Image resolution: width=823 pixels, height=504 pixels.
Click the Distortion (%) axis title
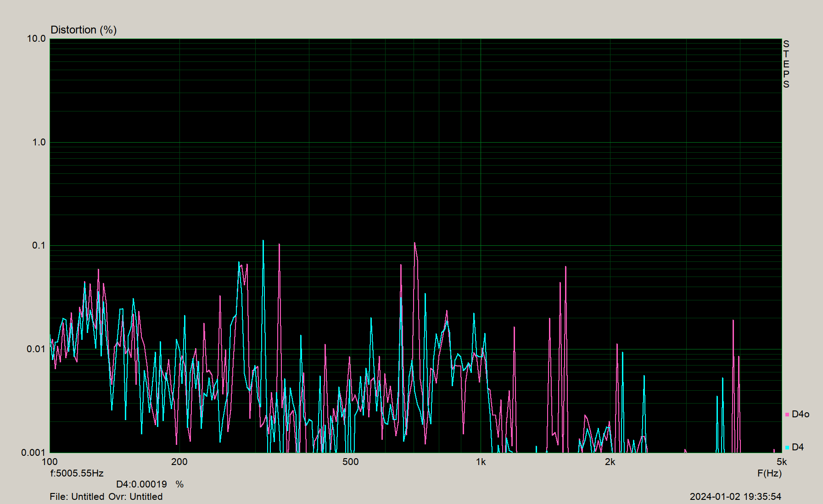click(84, 30)
